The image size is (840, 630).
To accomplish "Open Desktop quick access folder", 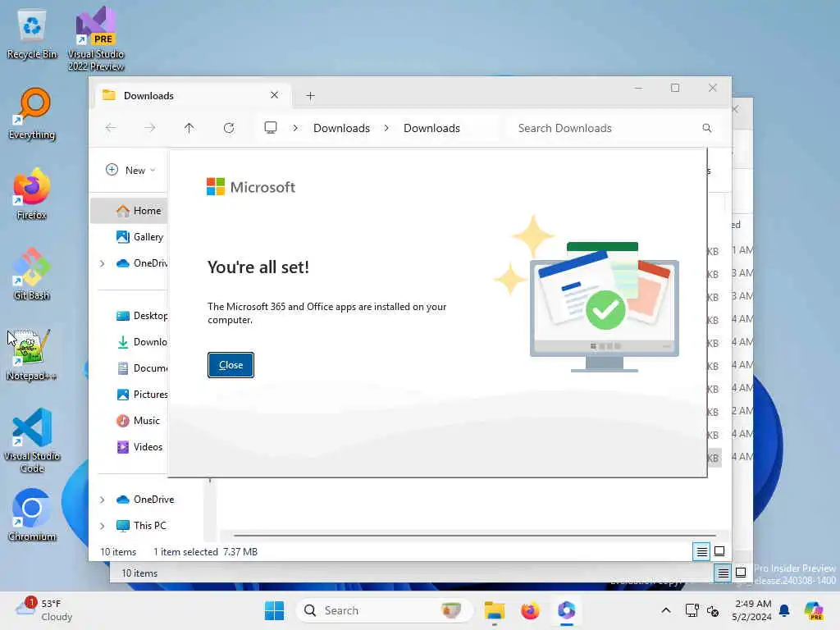I will coord(141,316).
